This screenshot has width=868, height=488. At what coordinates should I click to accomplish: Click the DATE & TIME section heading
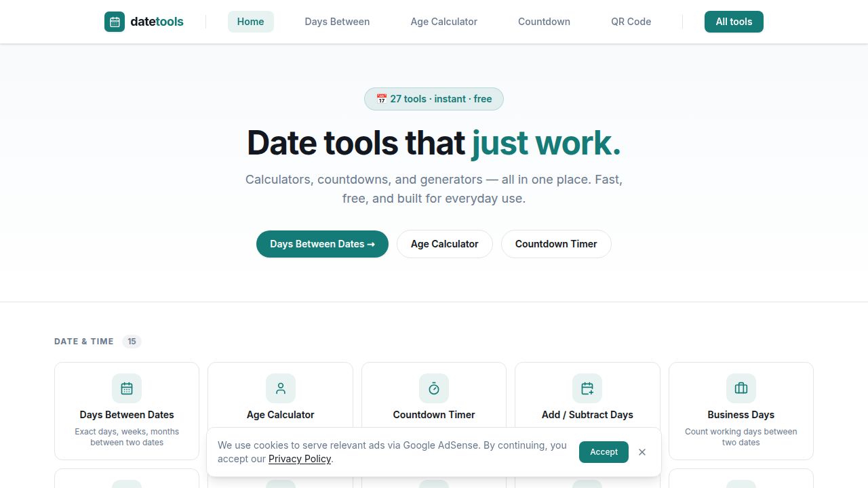point(84,342)
